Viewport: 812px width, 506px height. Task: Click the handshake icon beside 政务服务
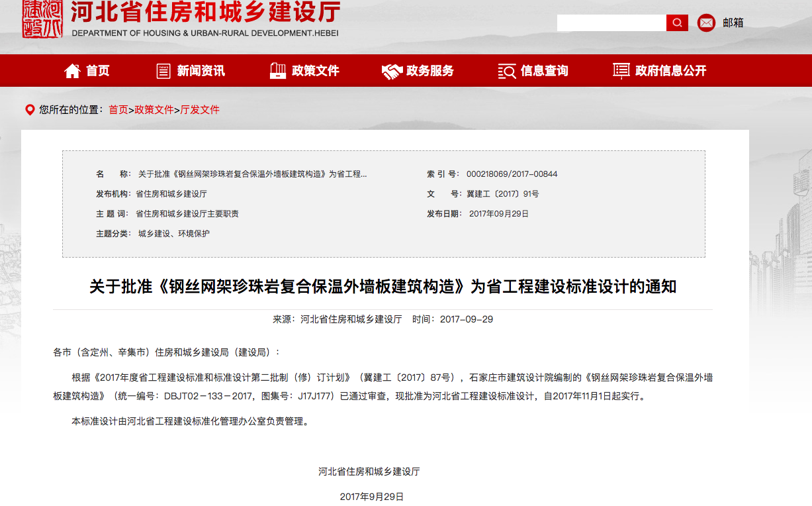(392, 71)
